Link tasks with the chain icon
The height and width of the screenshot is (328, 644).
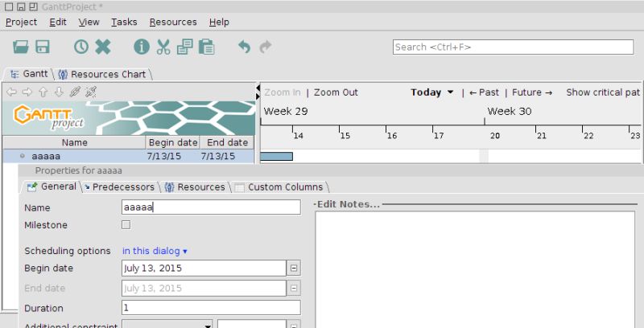click(x=75, y=92)
